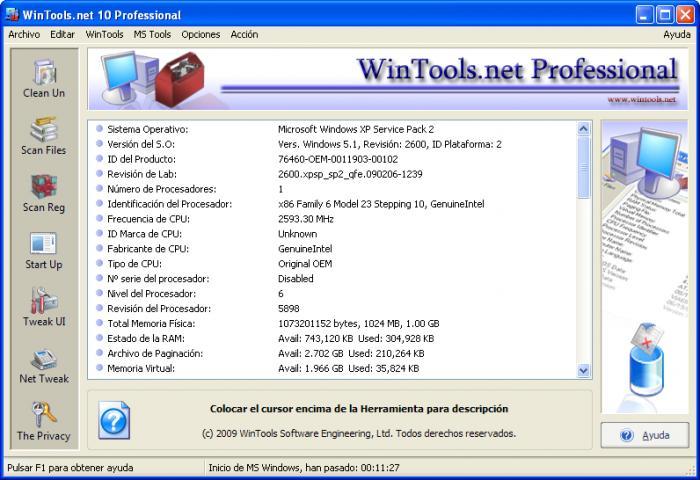
Task: Click the value 2593.30 MHz
Action: (x=306, y=219)
